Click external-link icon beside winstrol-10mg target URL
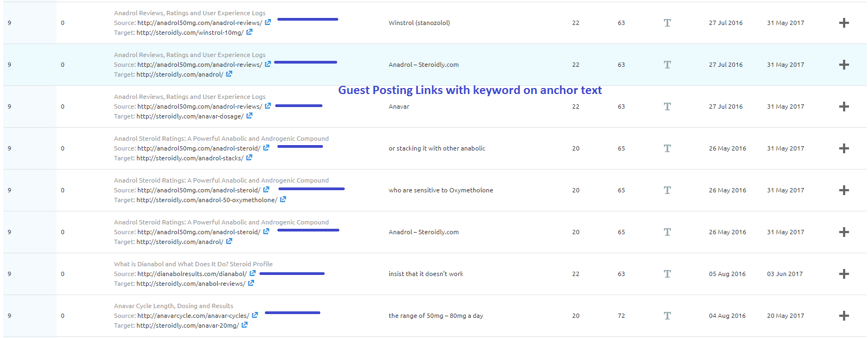This screenshot has height=338, width=868. point(249,32)
